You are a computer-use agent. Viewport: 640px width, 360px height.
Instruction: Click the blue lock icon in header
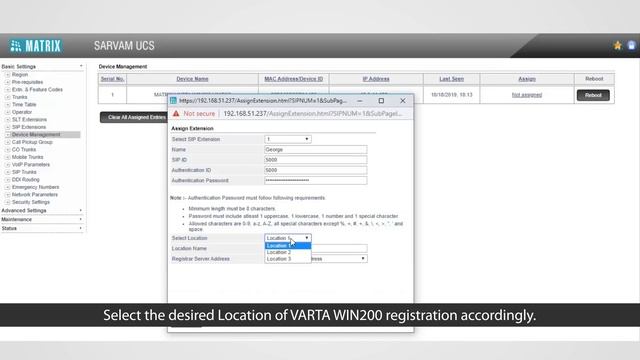[x=631, y=45]
